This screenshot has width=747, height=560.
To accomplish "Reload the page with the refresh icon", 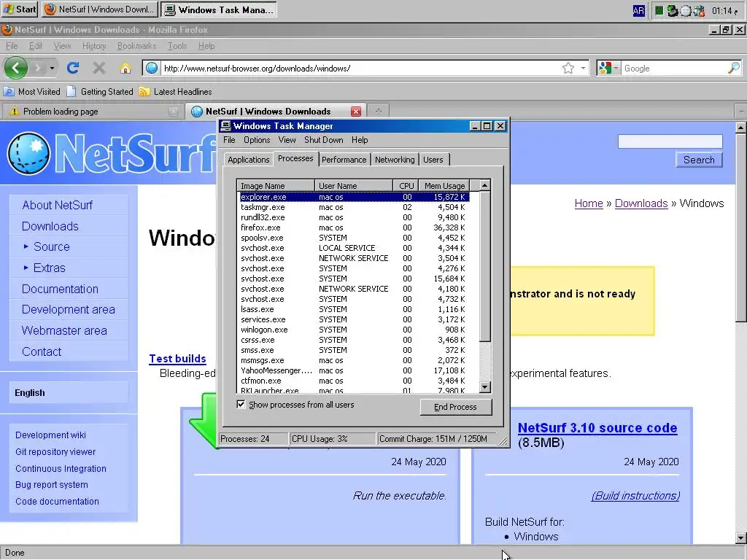I will pos(73,68).
